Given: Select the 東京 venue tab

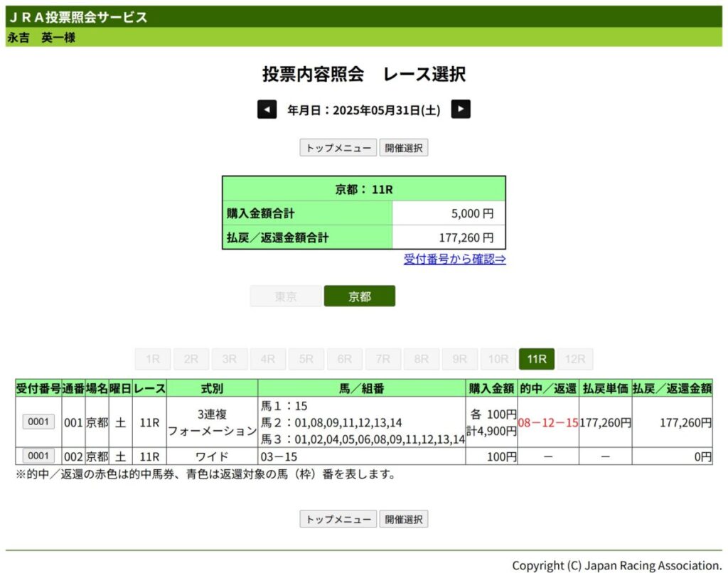Looking at the screenshot, I should coord(285,296).
